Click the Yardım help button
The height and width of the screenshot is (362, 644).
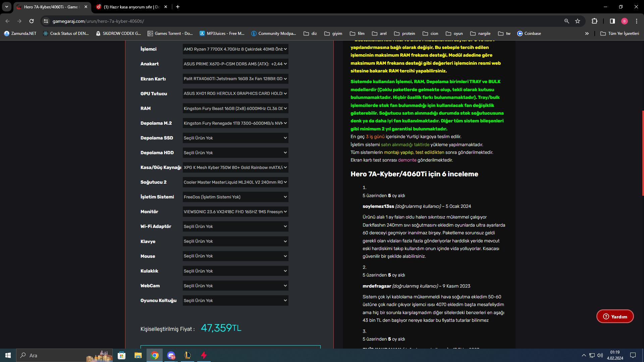[615, 316]
